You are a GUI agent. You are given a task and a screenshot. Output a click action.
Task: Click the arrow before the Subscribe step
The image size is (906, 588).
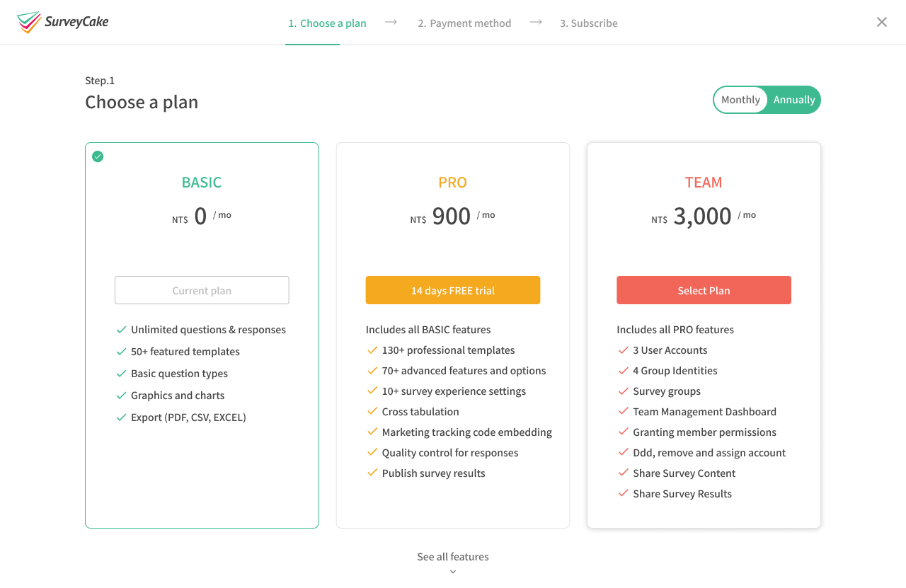(x=536, y=22)
